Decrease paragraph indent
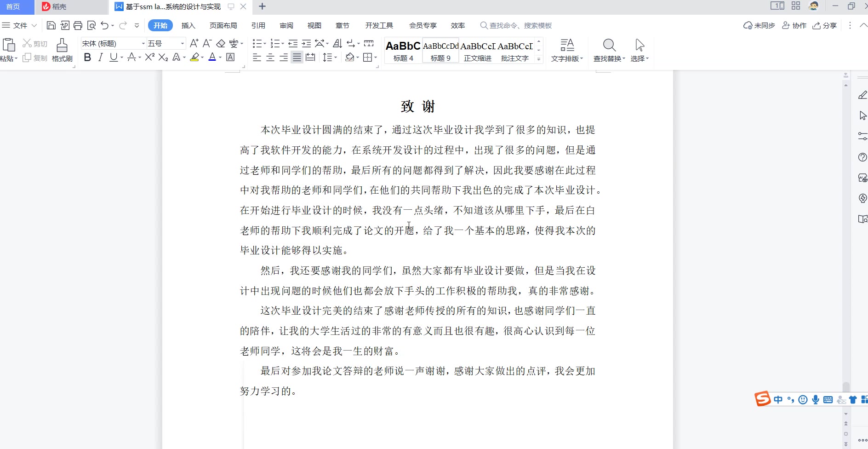The height and width of the screenshot is (449, 868). coord(293,43)
